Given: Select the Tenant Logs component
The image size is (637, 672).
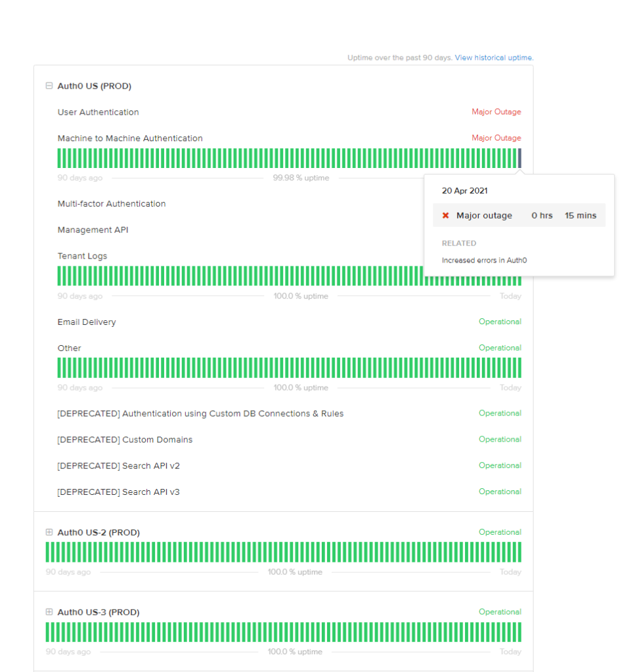Looking at the screenshot, I should point(82,256).
